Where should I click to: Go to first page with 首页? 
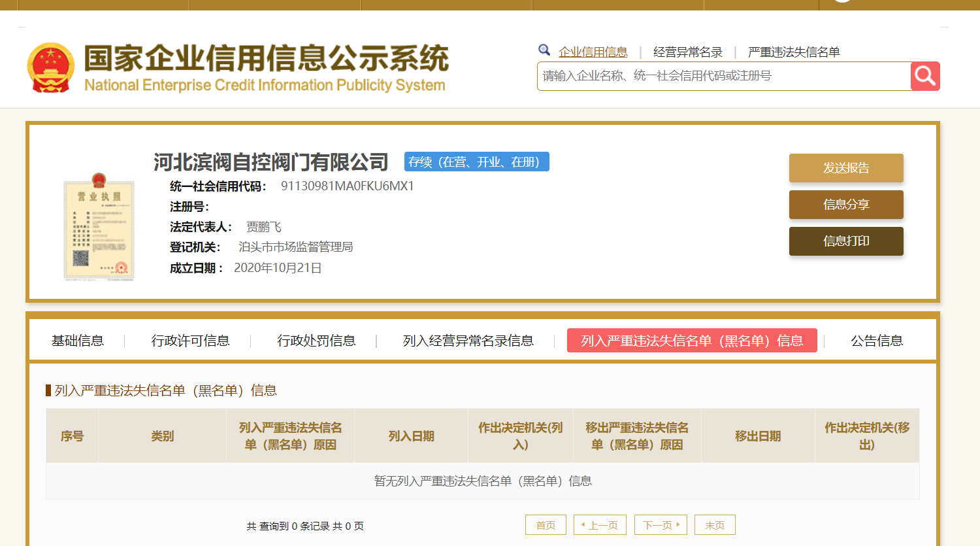546,525
